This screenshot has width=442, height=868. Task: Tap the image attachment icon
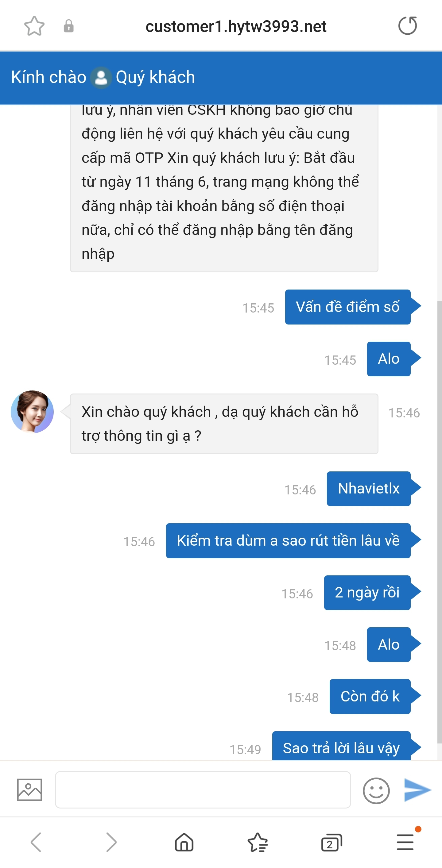pos(30,790)
